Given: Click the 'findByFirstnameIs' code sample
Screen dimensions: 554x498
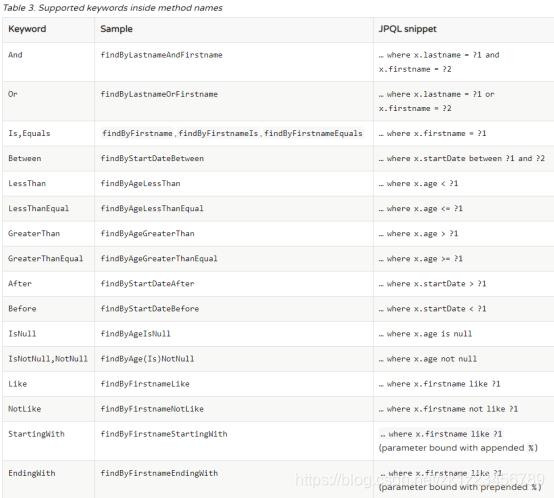Looking at the screenshot, I should pyautogui.click(x=218, y=133).
